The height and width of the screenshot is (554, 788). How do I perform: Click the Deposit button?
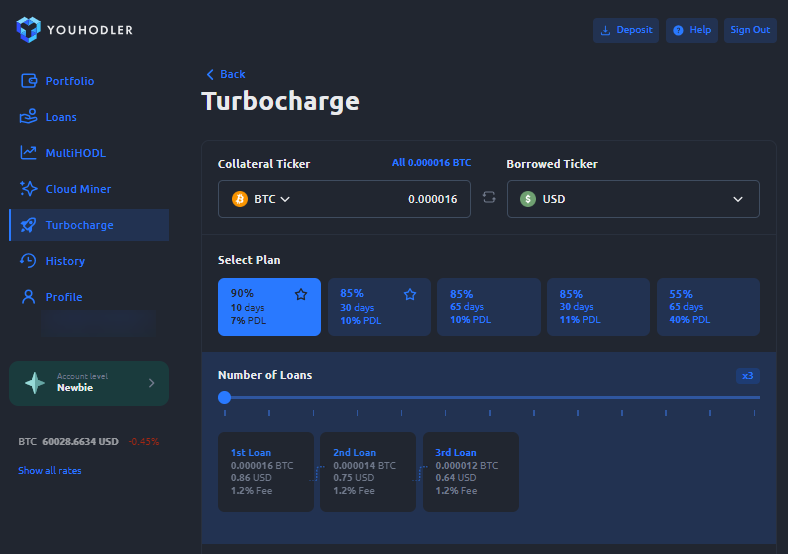click(626, 30)
